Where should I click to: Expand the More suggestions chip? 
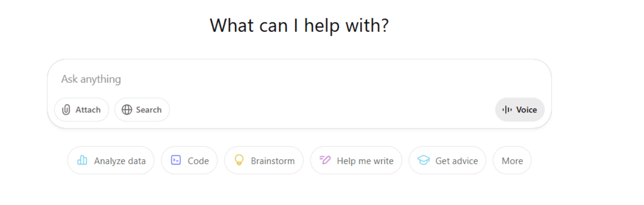512,161
